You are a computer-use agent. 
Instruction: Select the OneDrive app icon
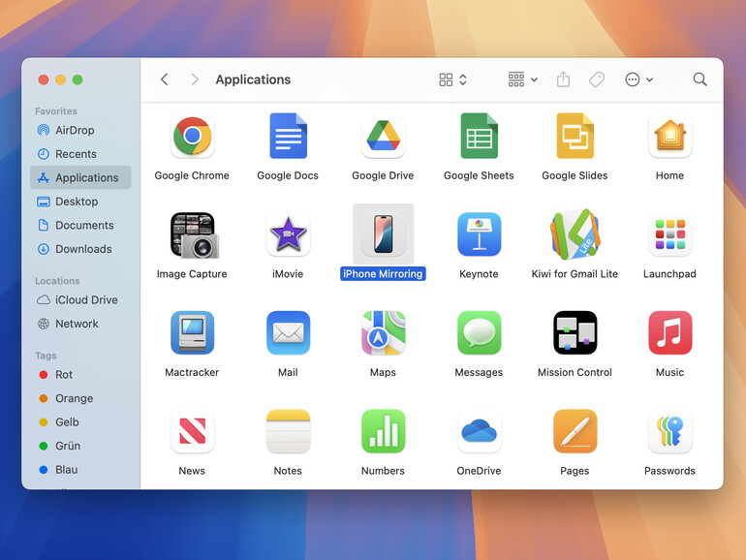pyautogui.click(x=479, y=431)
